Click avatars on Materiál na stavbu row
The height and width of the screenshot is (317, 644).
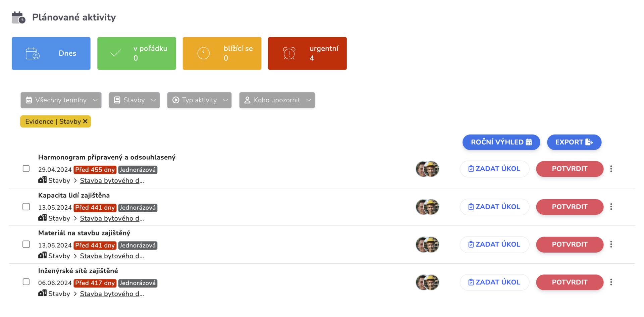coord(427,245)
